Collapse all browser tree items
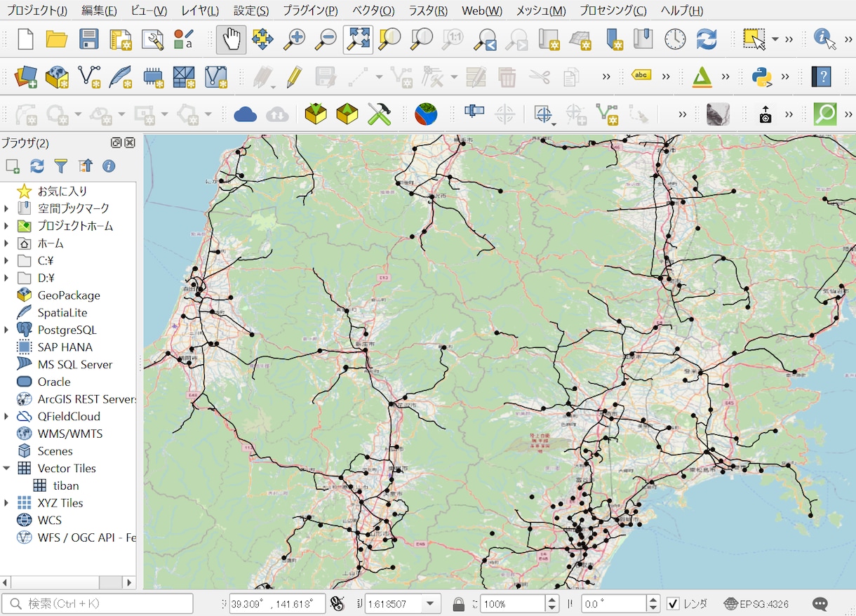Viewport: 856px width, 616px height. 85,166
